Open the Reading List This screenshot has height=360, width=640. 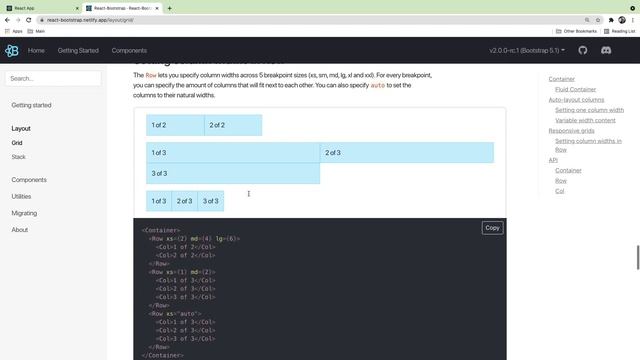(x=619, y=31)
